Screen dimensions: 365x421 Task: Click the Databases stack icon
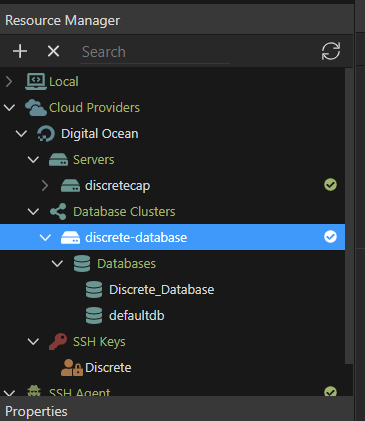(82, 264)
